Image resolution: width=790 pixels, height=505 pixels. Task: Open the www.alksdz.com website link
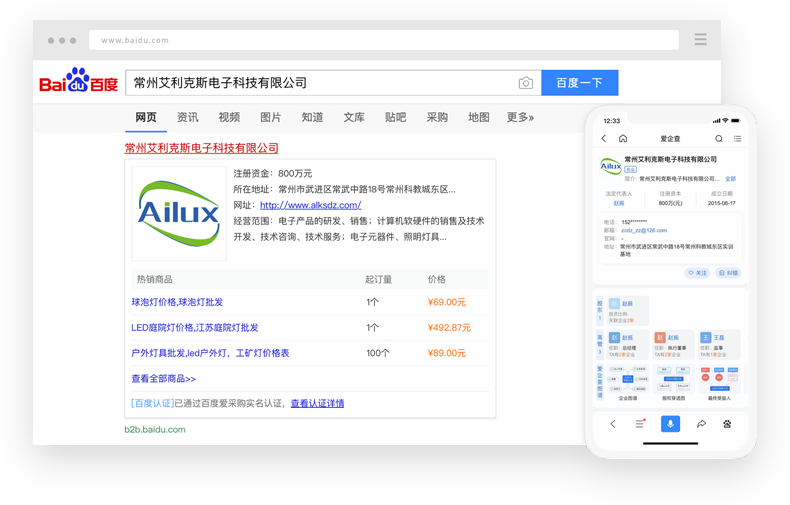click(x=310, y=205)
